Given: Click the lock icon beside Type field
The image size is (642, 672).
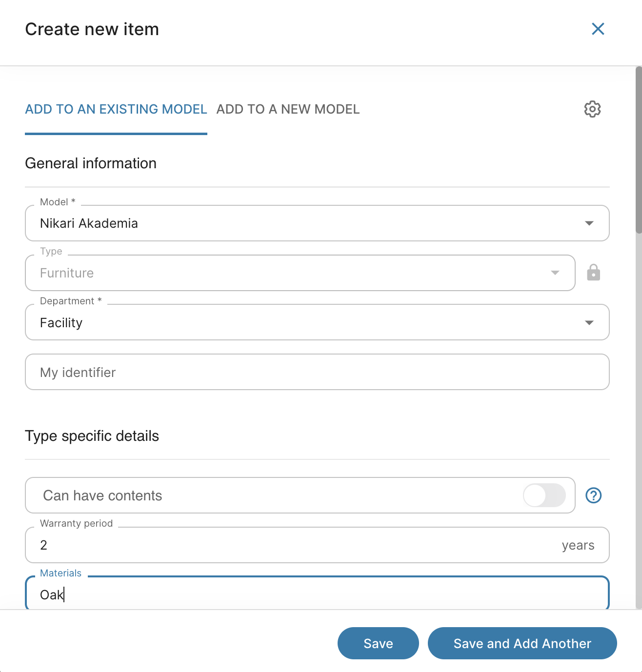Looking at the screenshot, I should point(593,273).
